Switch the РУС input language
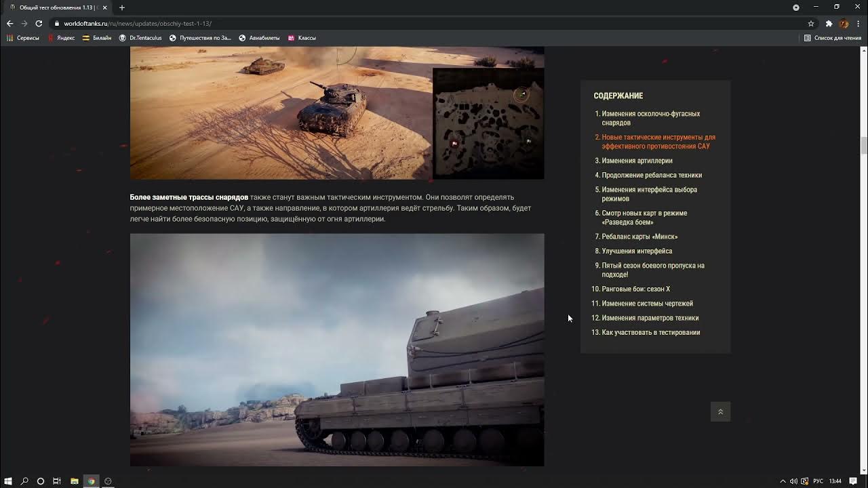 pos(818,481)
